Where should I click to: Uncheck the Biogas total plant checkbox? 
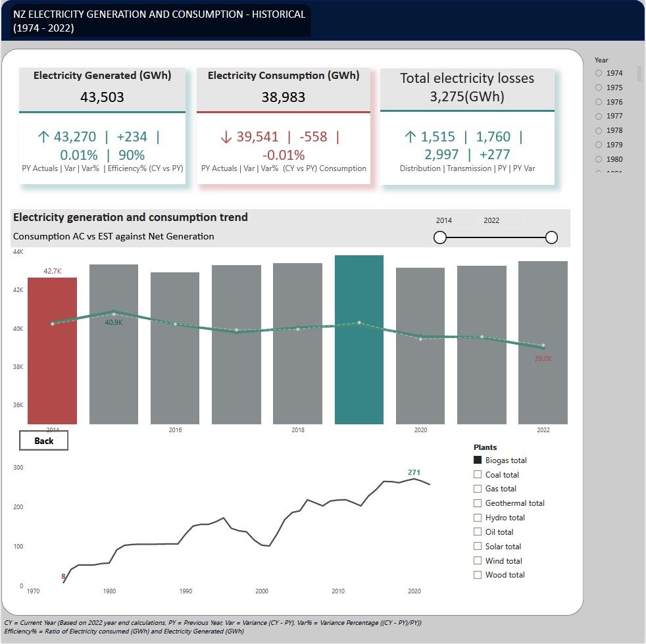click(x=478, y=460)
